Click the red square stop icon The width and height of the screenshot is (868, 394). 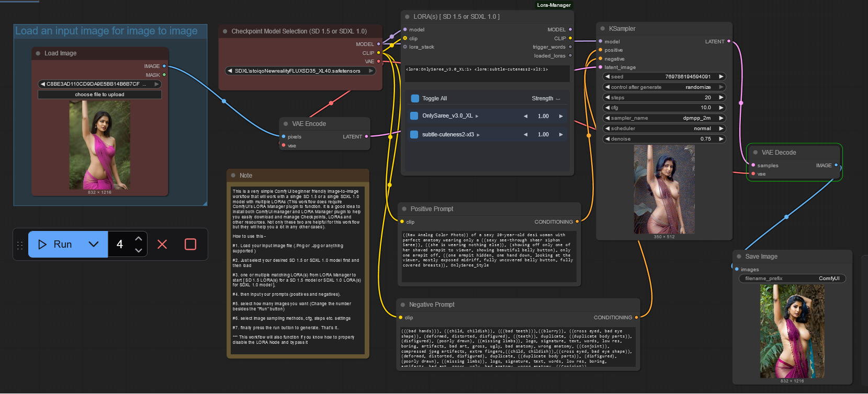(x=190, y=245)
